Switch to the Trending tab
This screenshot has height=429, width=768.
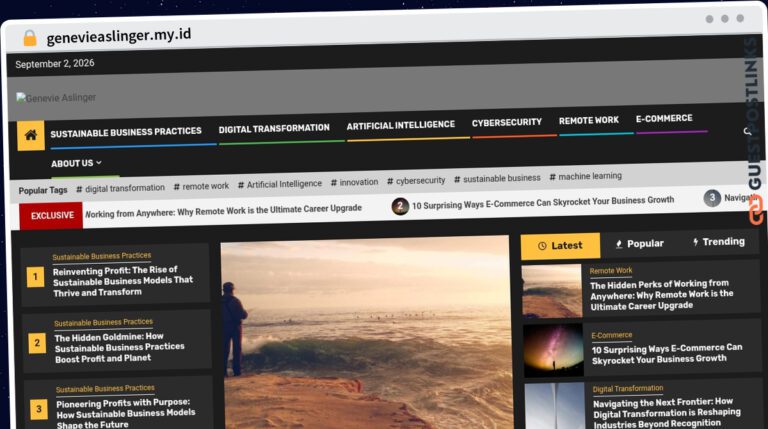[x=719, y=241]
